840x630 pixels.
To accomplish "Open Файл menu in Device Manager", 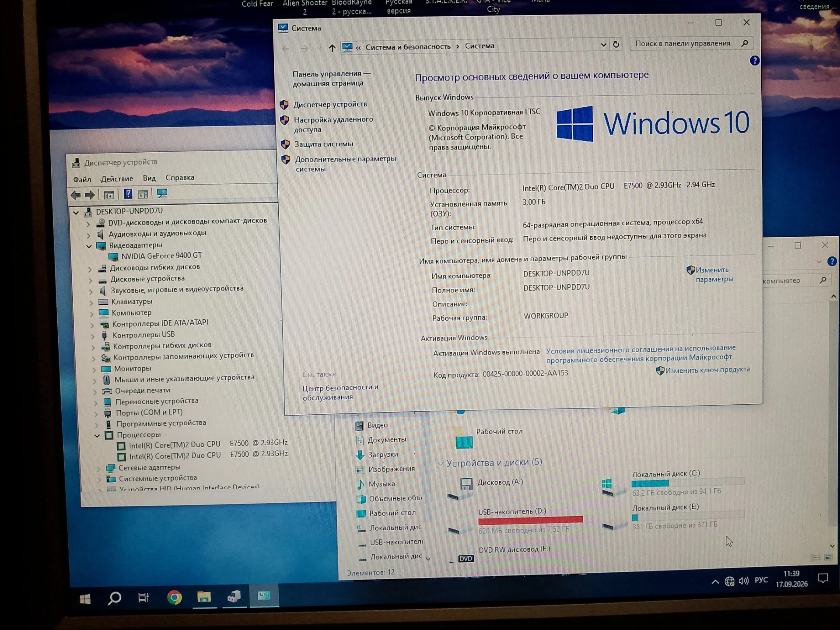I will coord(82,179).
